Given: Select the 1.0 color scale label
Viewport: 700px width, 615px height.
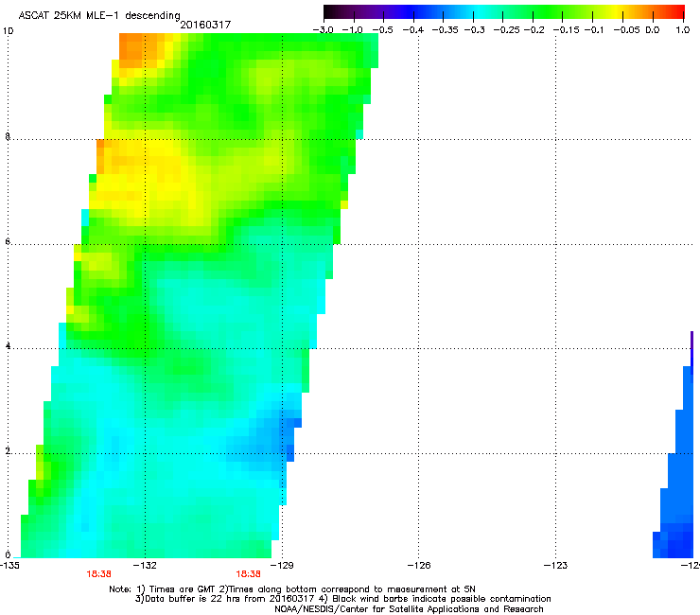Looking at the screenshot, I should coord(683,30).
